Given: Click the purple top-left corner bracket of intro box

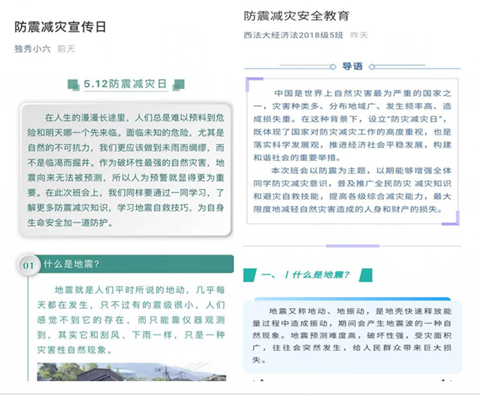Looking at the screenshot, I should pyautogui.click(x=254, y=84).
